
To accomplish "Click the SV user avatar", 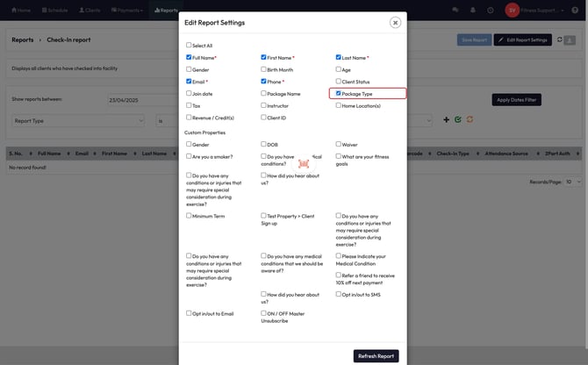I will pos(512,10).
